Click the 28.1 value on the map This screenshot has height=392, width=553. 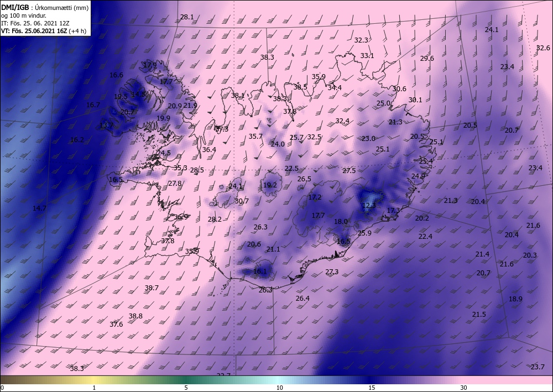187,17
